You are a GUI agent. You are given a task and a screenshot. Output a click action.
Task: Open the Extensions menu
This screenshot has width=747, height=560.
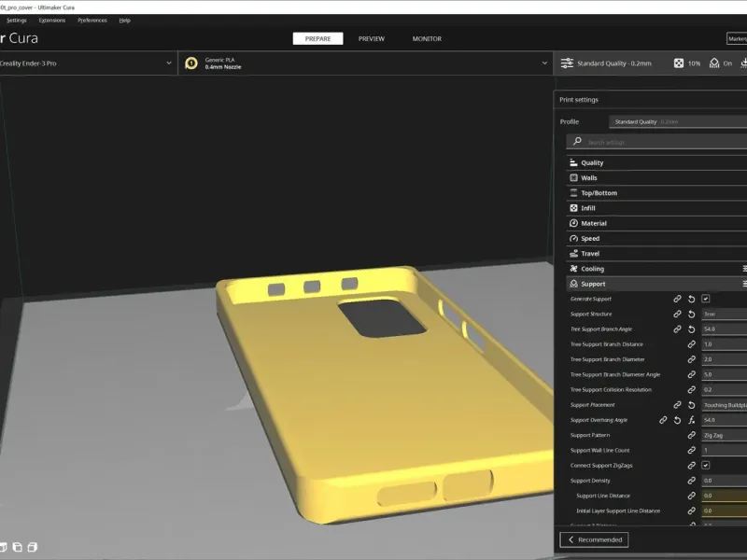tap(52, 21)
